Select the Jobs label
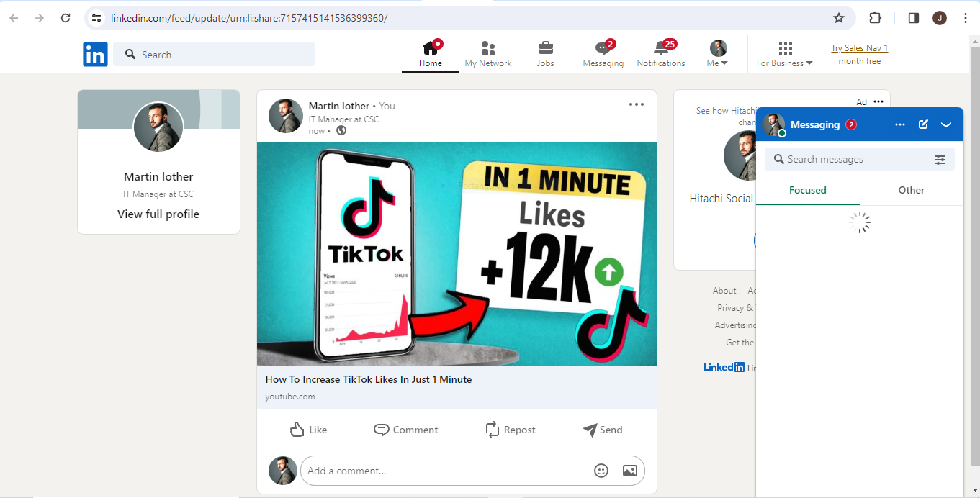This screenshot has height=498, width=980. 546,63
